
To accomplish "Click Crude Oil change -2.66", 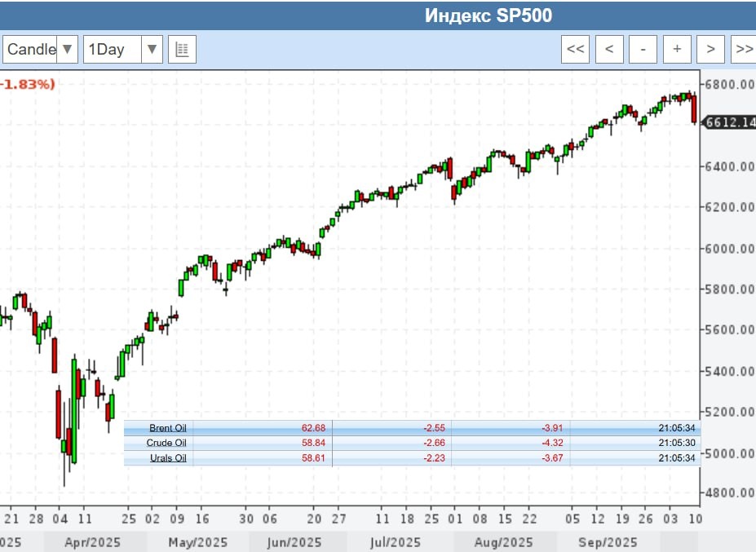I will pos(435,443).
